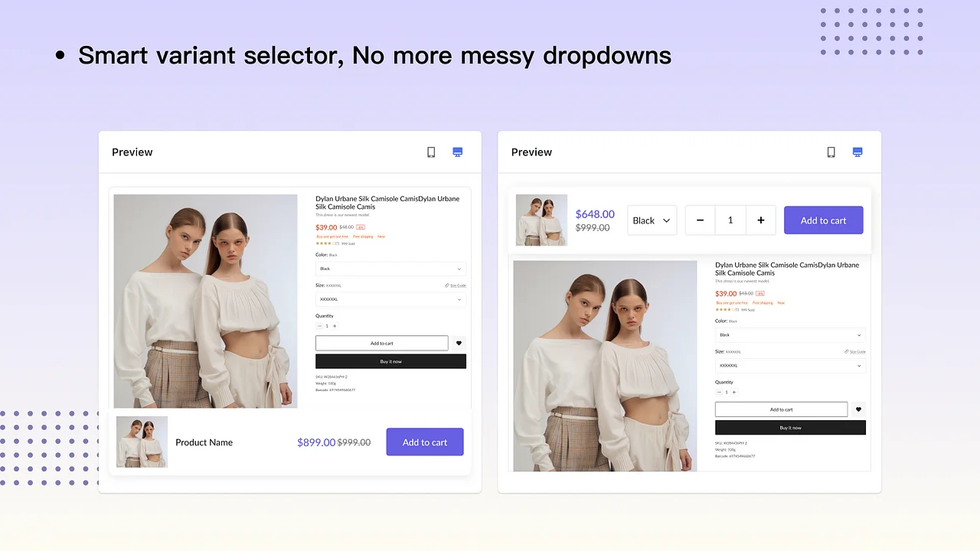Image resolution: width=980 pixels, height=551 pixels.
Task: Switch to the left Preview tab header
Action: (x=132, y=152)
